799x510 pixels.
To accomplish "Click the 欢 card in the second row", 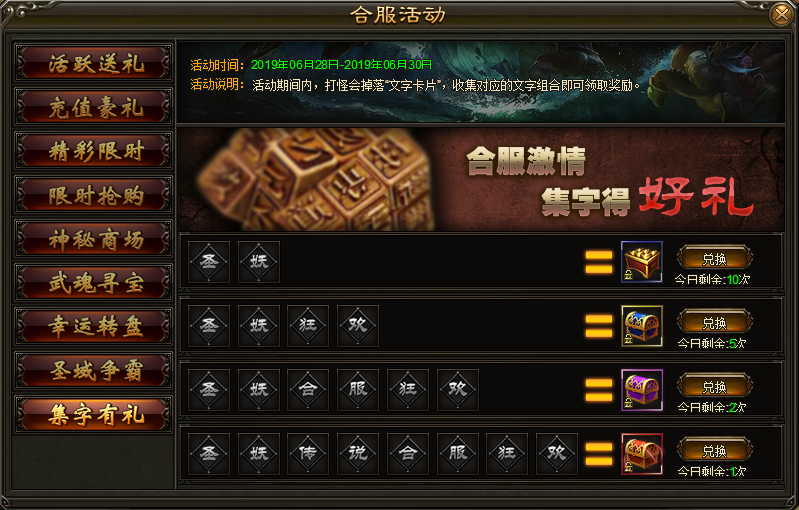I will (x=358, y=326).
